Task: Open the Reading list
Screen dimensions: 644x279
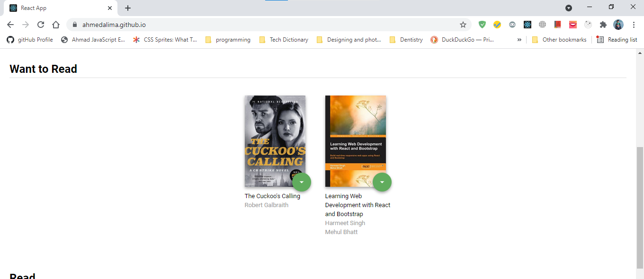Action: (x=617, y=40)
